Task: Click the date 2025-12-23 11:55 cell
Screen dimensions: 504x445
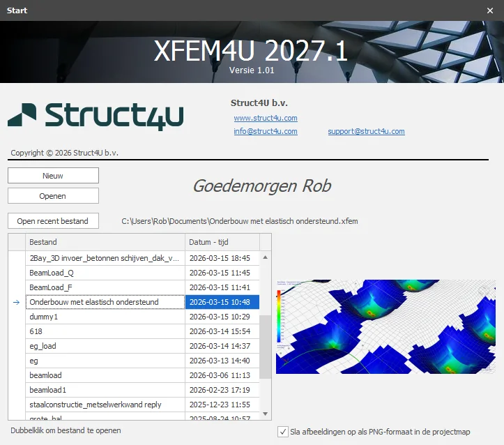Action: tap(222, 405)
